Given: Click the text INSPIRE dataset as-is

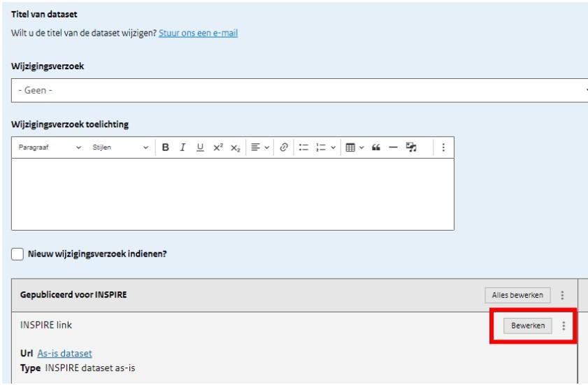Looking at the screenshot, I should coord(90,368).
